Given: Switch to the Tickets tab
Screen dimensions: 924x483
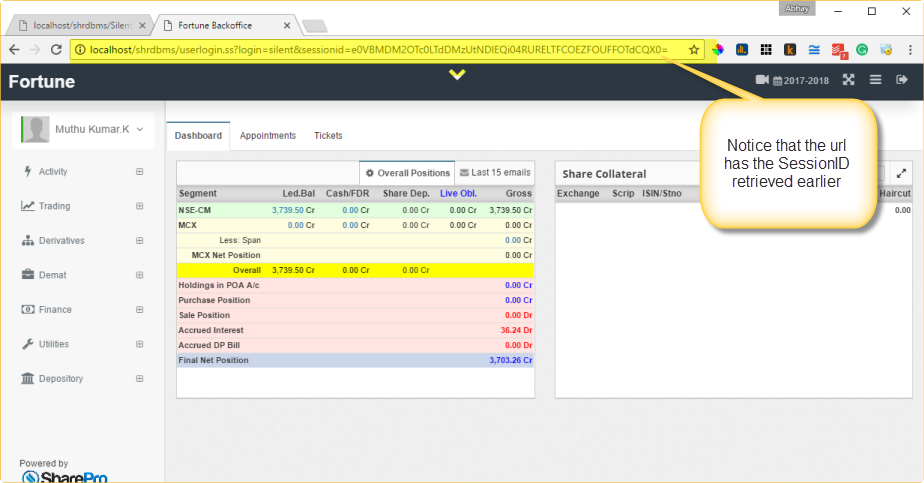Looking at the screenshot, I should pos(328,136).
